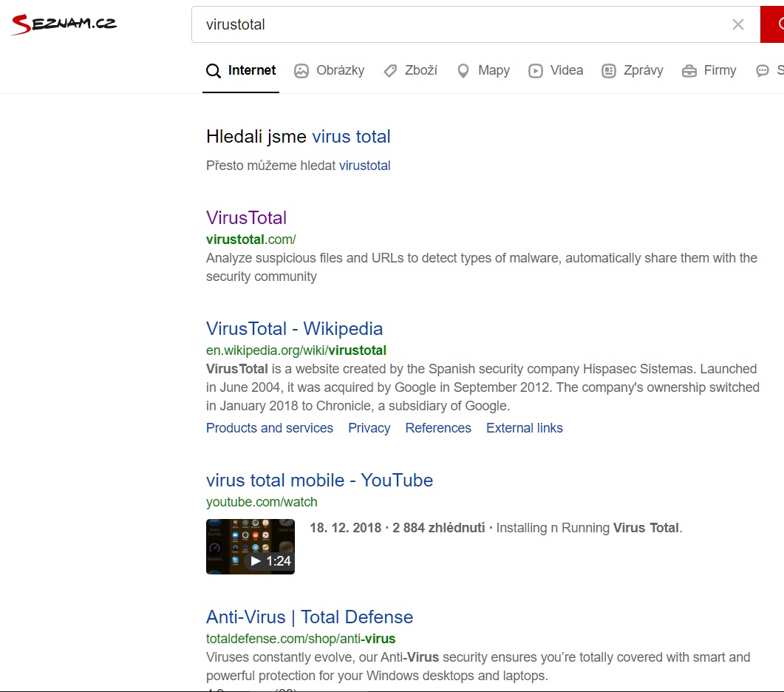Screen dimensions: 784x692
Task: Click the map pin icon beside Mapy
Action: coord(463,71)
